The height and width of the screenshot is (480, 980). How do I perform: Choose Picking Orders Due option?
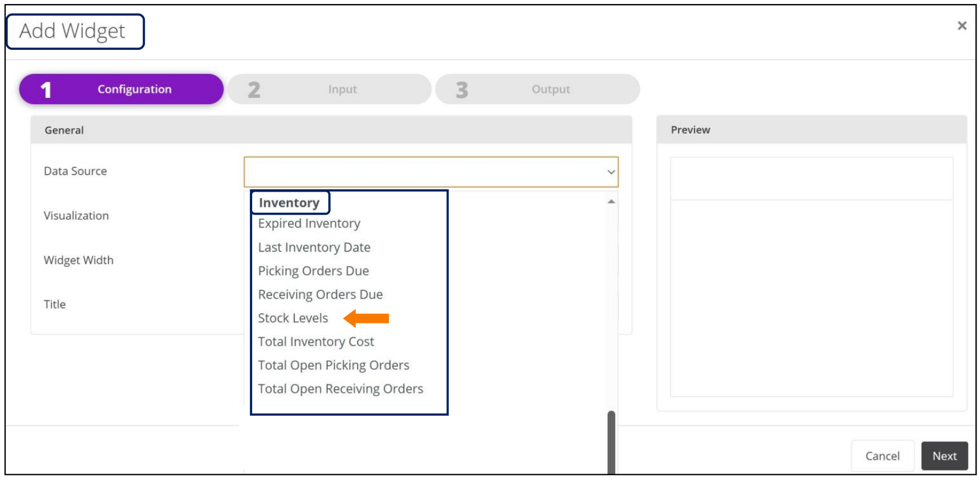314,271
